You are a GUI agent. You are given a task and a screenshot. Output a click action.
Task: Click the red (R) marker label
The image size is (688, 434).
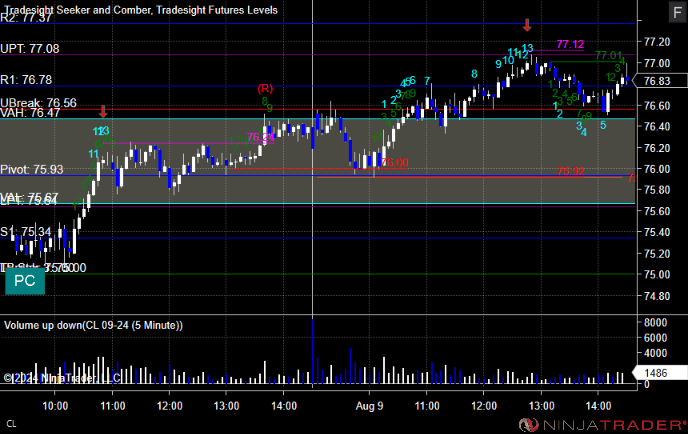point(265,89)
